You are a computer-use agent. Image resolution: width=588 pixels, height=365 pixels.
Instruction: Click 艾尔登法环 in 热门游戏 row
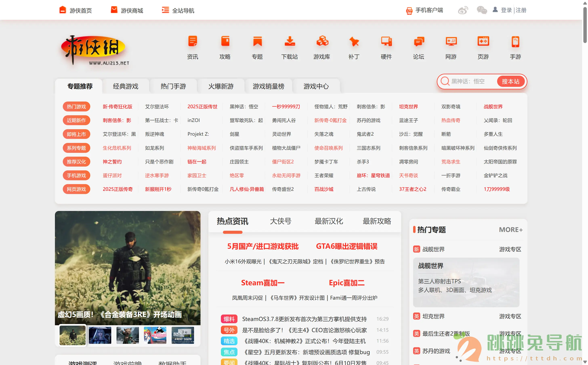[157, 106]
